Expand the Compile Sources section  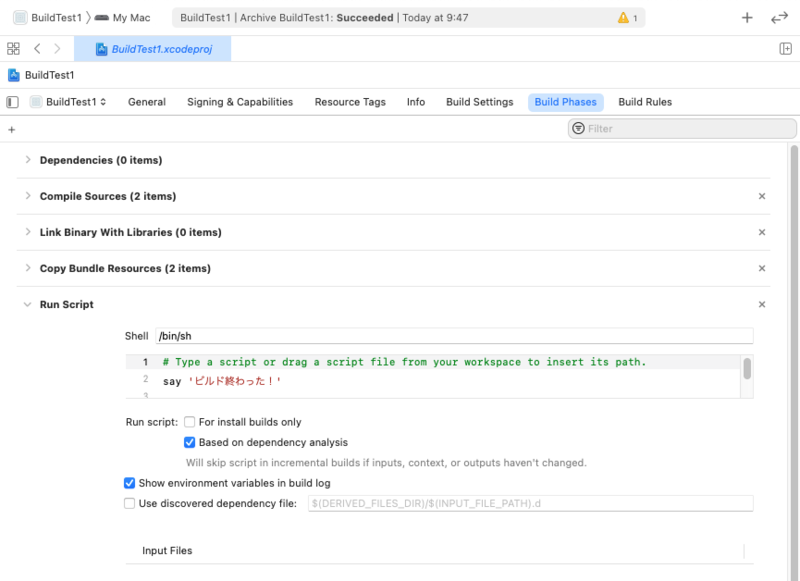(28, 196)
